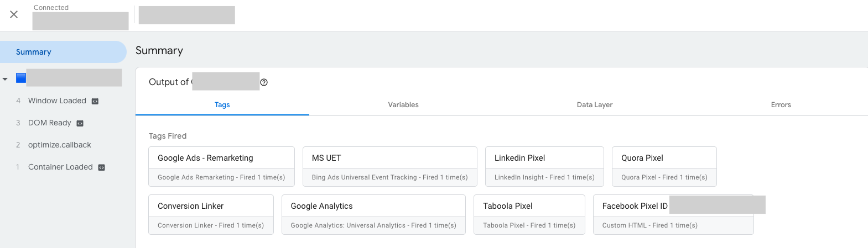Open the Google Ads - Remarketing tag card
Image resolution: width=868 pixels, height=248 pixels.
point(221,166)
